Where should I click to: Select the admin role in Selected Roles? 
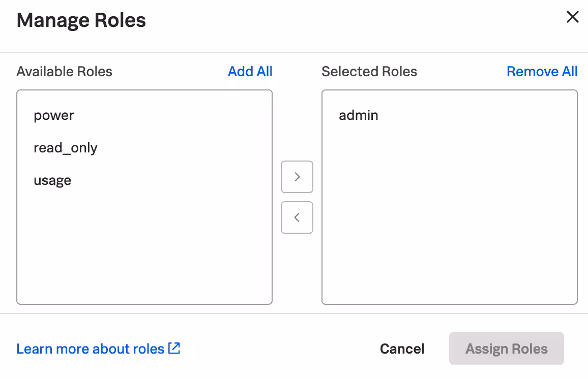pos(359,115)
